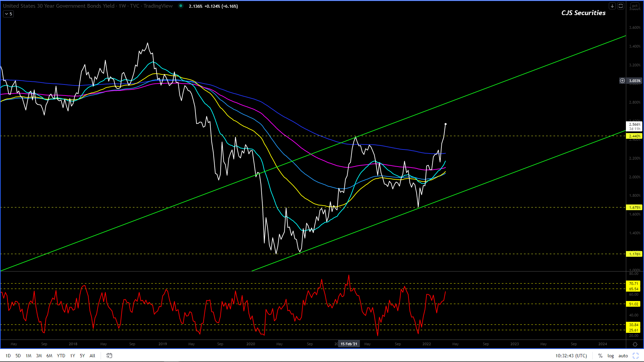Expand the collapsed indicators legend showing 5
The image size is (644, 362).
tap(8, 14)
